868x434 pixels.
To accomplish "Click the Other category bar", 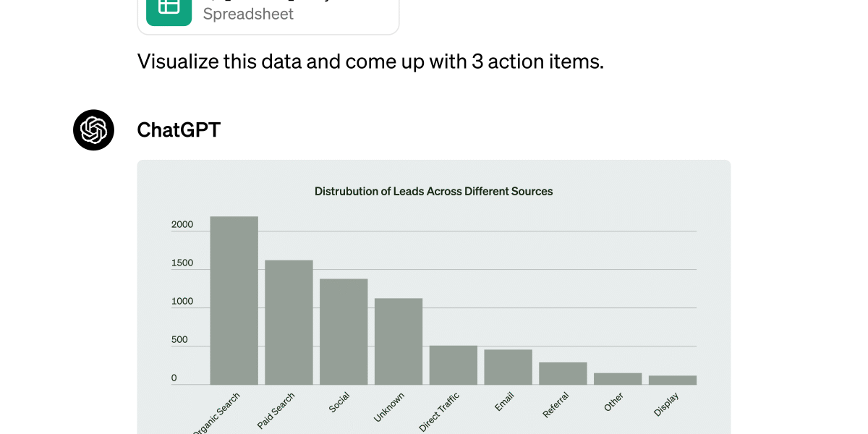I will pyautogui.click(x=618, y=379).
